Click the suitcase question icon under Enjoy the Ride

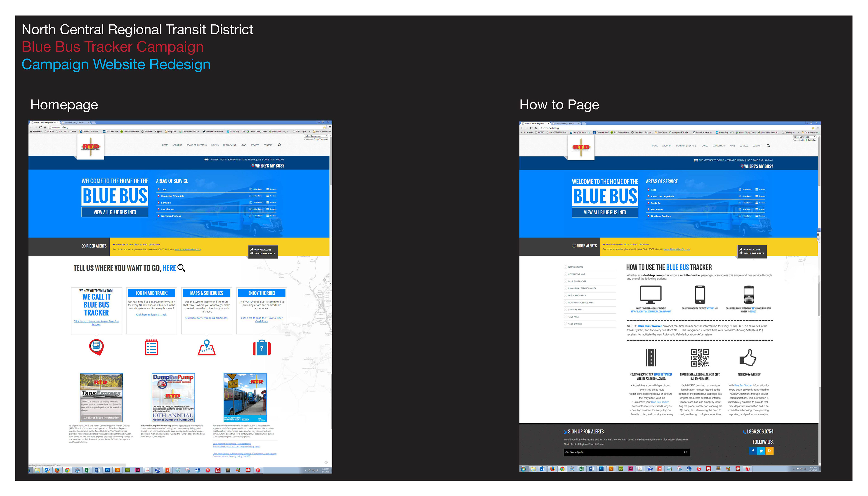(x=262, y=348)
